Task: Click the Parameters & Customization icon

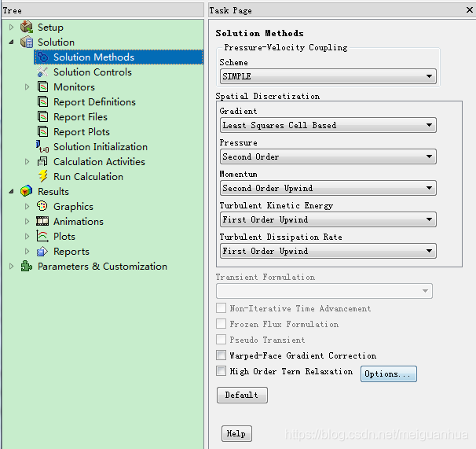Action: [x=27, y=267]
